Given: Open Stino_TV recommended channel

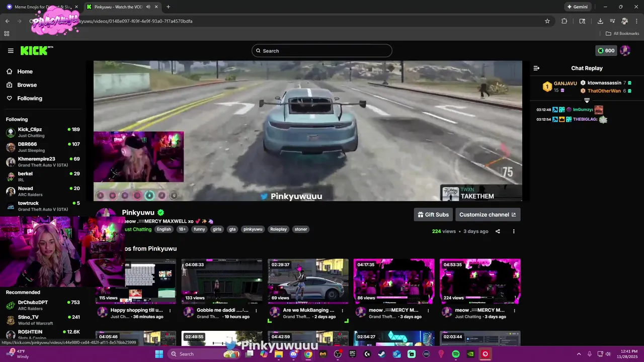Looking at the screenshot, I should [43, 320].
